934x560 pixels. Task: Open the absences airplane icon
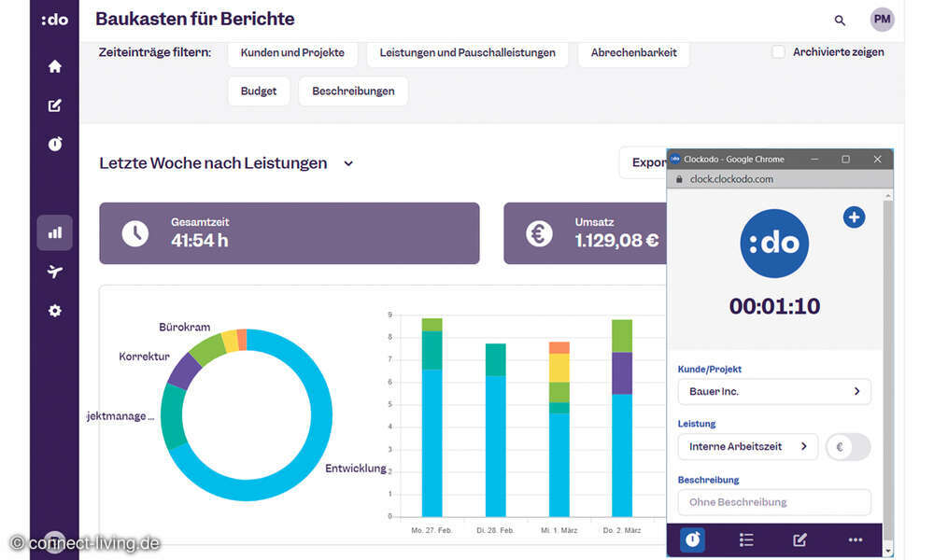click(54, 272)
